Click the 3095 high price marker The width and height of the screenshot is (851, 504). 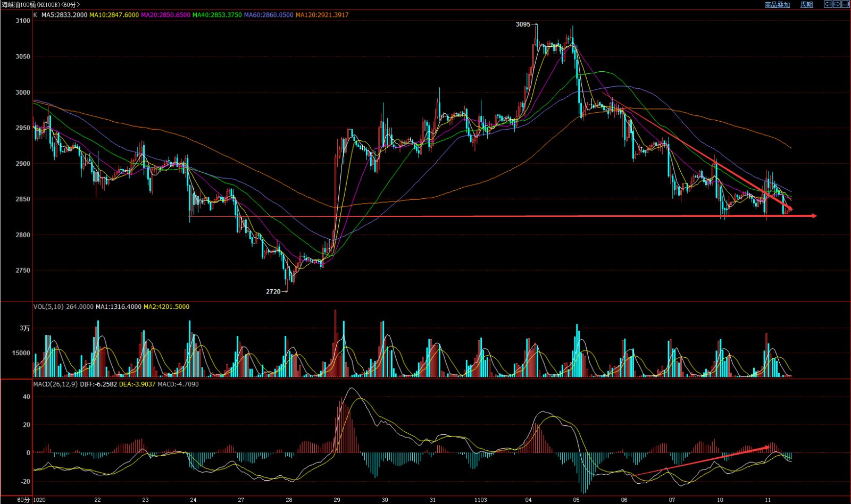(523, 24)
